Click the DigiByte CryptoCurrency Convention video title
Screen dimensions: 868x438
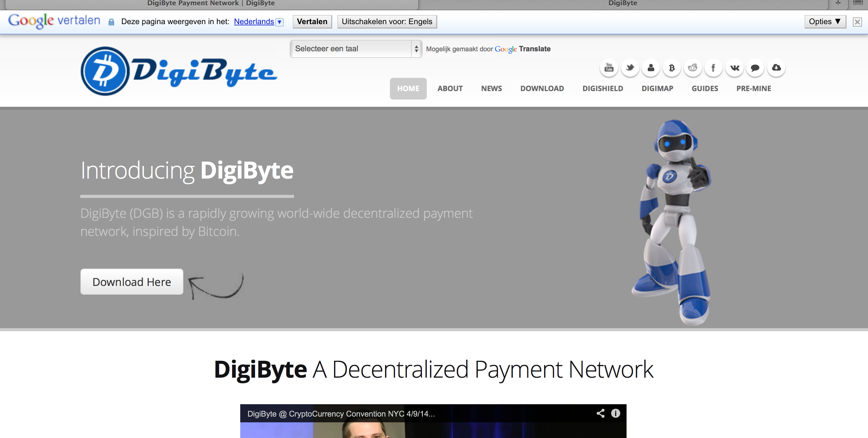pyautogui.click(x=341, y=414)
